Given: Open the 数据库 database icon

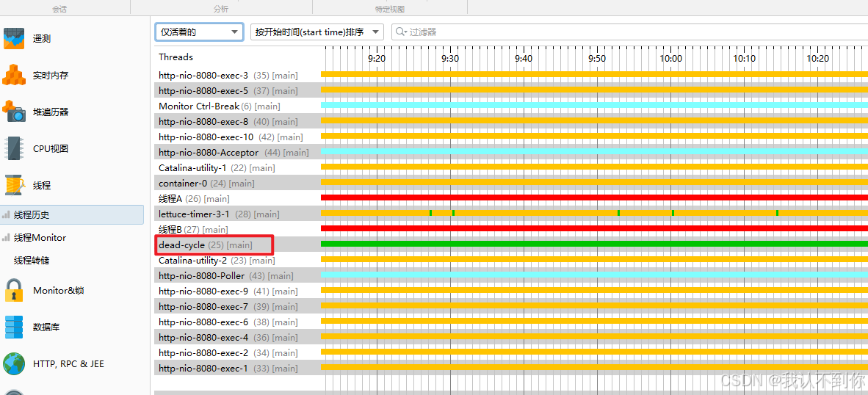Looking at the screenshot, I should pos(15,327).
